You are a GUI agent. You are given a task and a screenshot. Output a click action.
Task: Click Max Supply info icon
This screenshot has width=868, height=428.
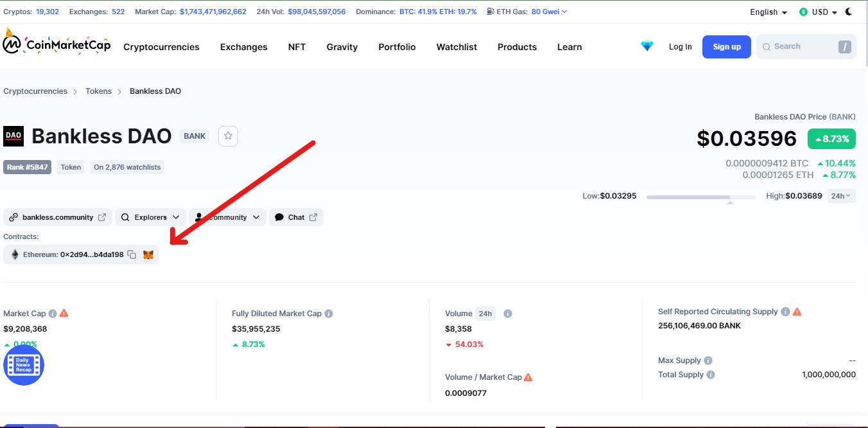(708, 361)
